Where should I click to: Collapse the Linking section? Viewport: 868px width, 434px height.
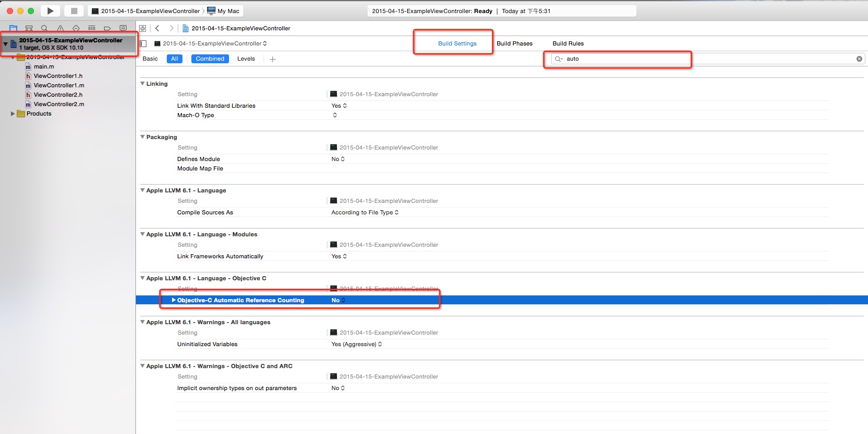[x=142, y=84]
